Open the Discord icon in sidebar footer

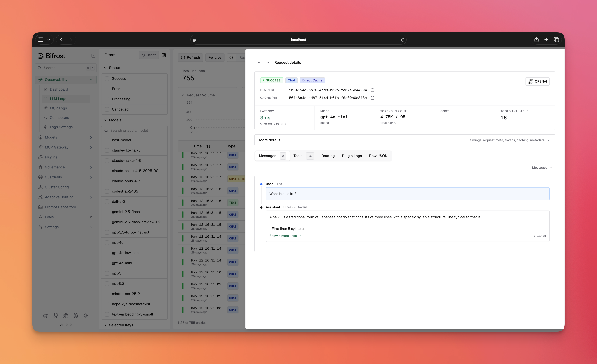(x=46, y=315)
